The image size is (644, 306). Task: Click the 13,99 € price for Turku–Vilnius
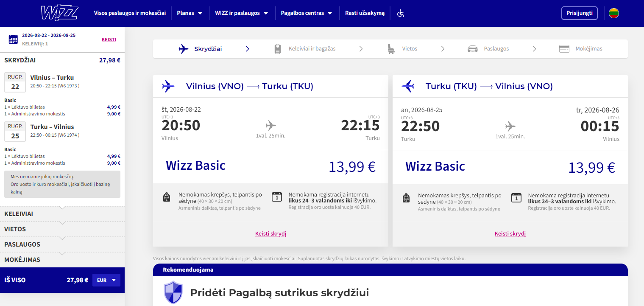pos(592,167)
